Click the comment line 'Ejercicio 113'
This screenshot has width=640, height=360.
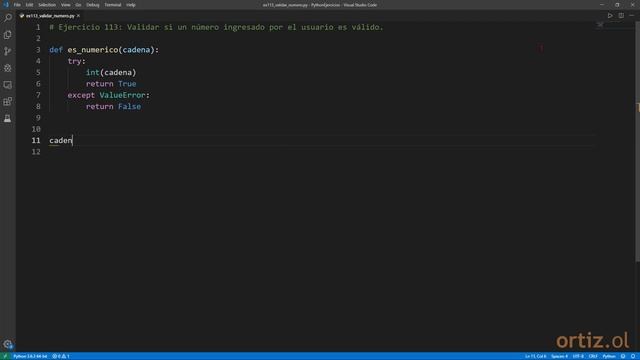(216, 27)
